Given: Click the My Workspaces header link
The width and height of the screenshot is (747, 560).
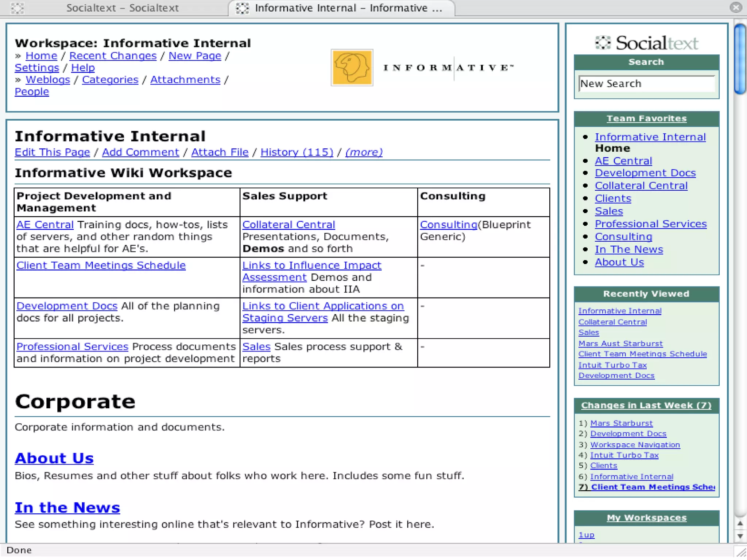Looking at the screenshot, I should [646, 518].
